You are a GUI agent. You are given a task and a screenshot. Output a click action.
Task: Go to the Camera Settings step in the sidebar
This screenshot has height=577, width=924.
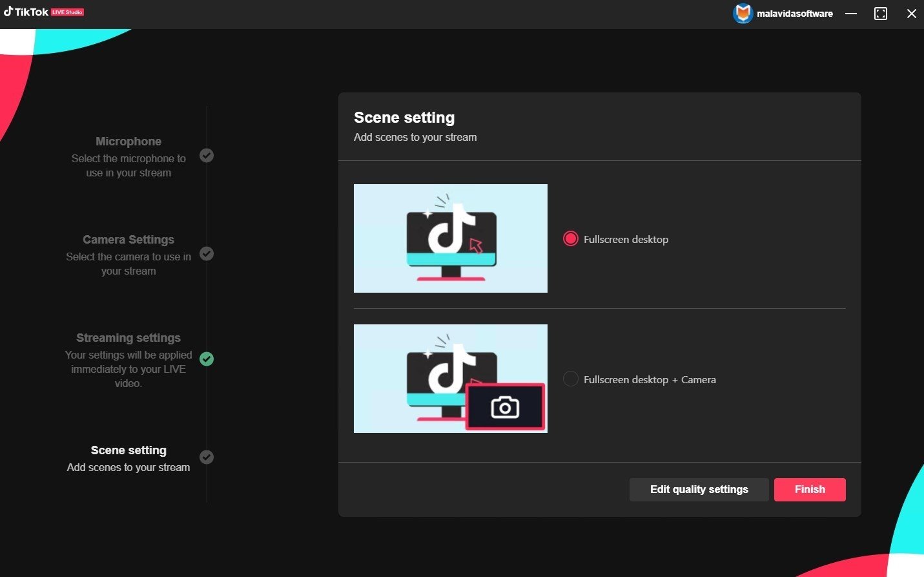coord(128,239)
